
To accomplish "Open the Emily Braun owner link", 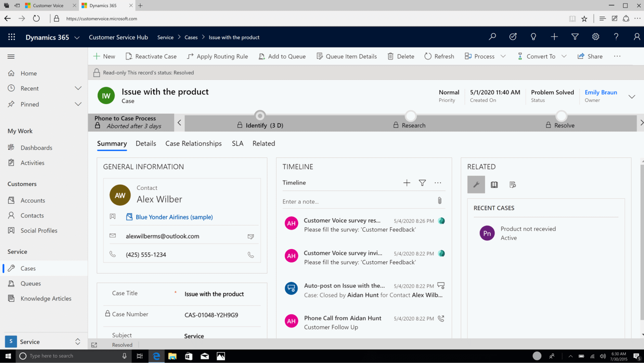I will tap(601, 92).
